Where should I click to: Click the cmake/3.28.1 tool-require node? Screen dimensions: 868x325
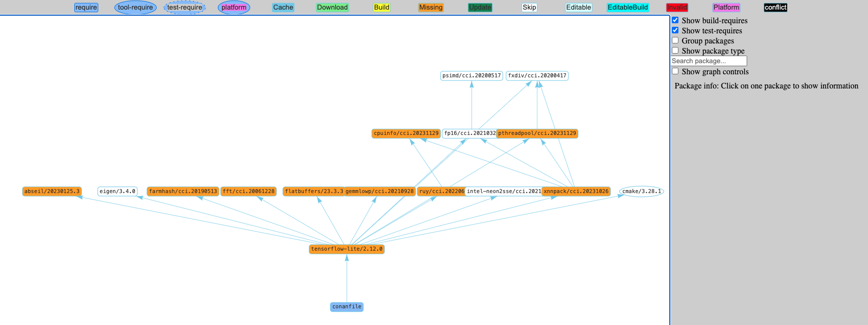pyautogui.click(x=641, y=192)
